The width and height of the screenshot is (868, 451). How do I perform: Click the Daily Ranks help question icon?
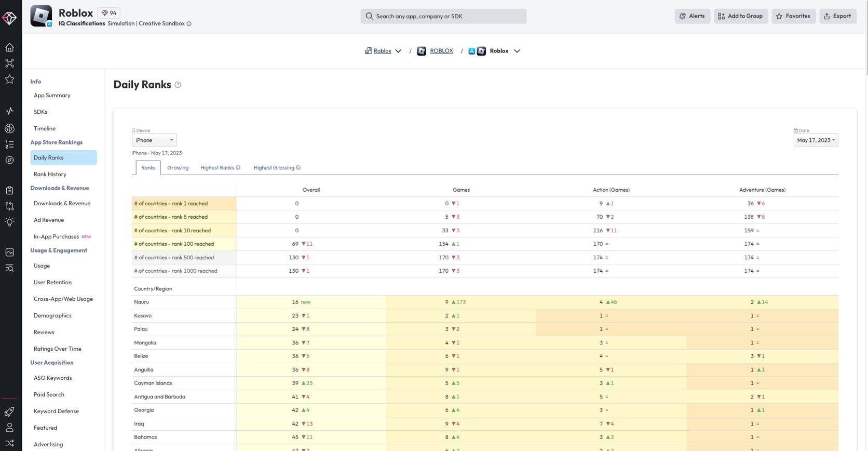pyautogui.click(x=178, y=85)
